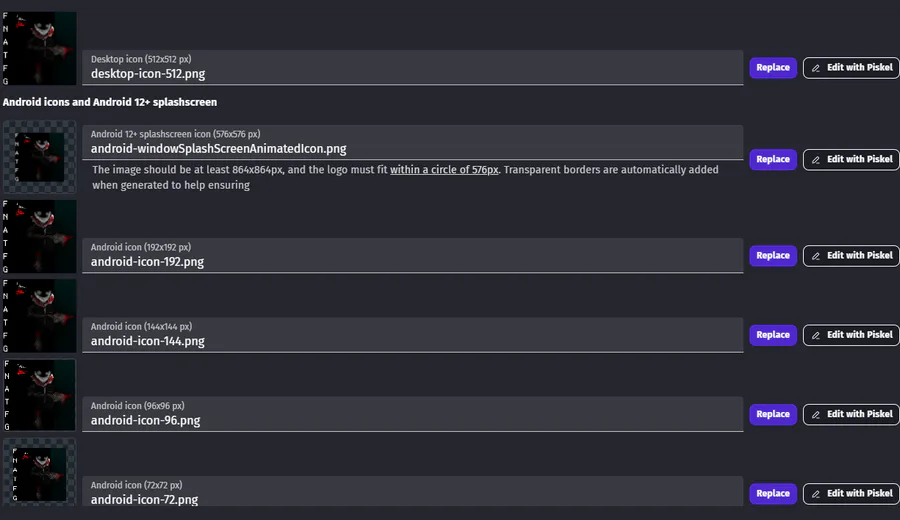Open android-icon-192.png in Piskel editor

[851, 256]
